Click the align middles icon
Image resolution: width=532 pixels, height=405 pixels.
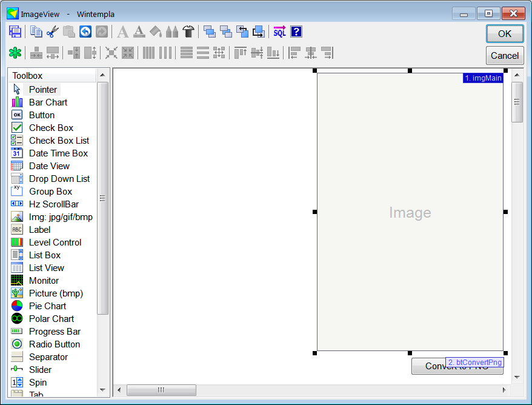(x=257, y=53)
